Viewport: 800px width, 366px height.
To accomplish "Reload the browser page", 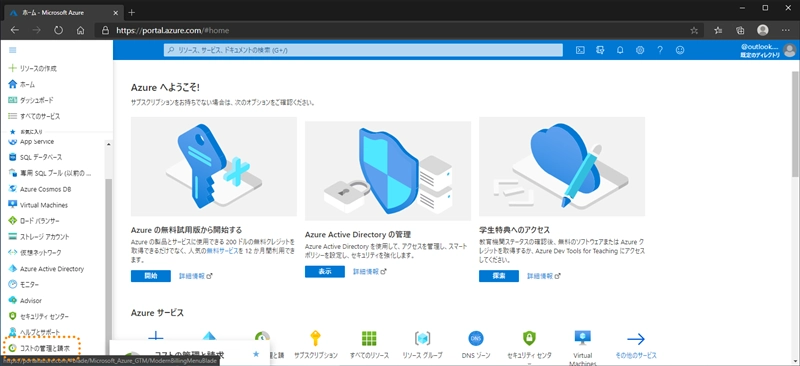I will pyautogui.click(x=58, y=30).
